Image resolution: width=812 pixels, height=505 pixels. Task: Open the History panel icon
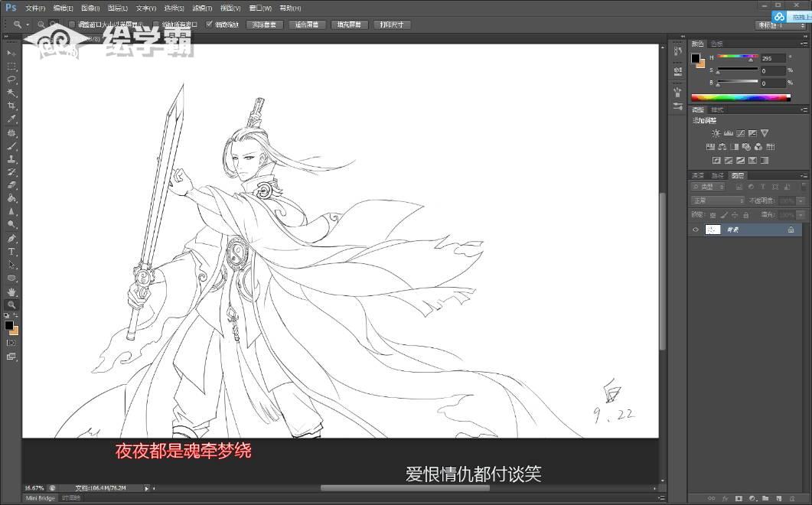677,50
